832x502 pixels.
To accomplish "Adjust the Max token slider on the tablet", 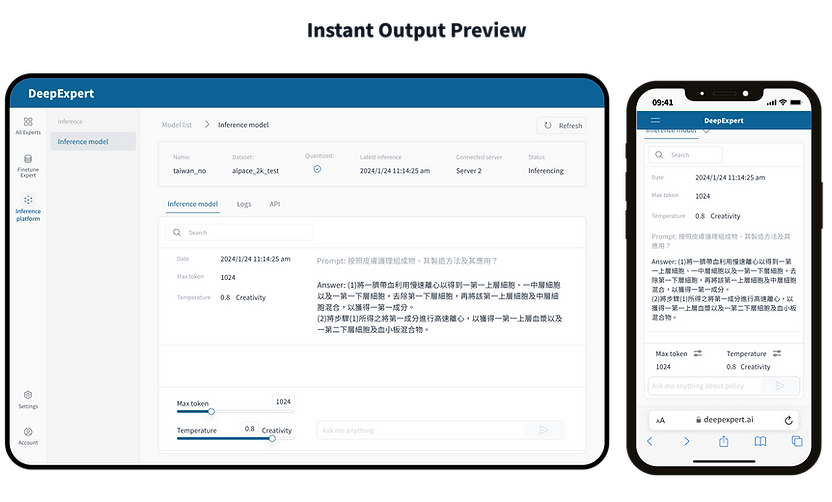I will click(211, 411).
